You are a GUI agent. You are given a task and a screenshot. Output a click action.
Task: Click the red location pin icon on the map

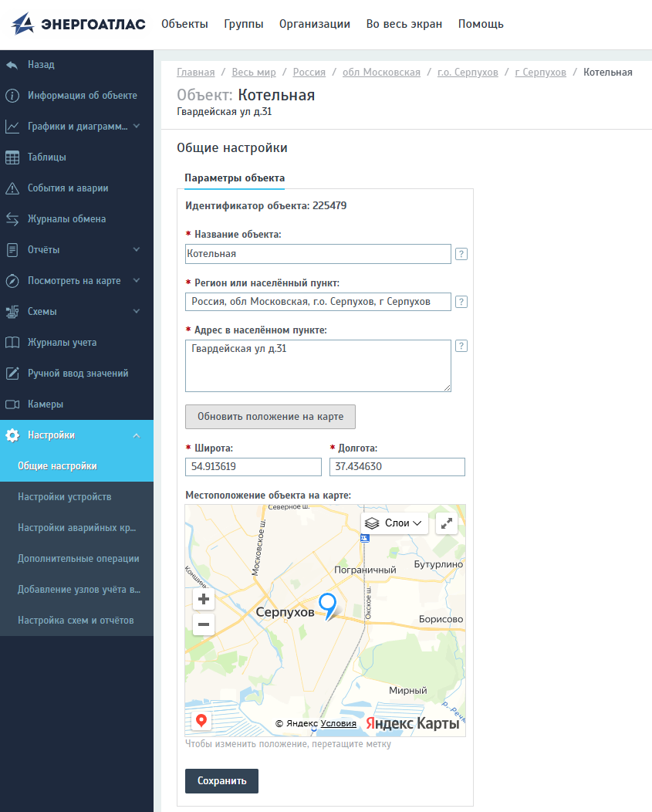click(x=201, y=720)
